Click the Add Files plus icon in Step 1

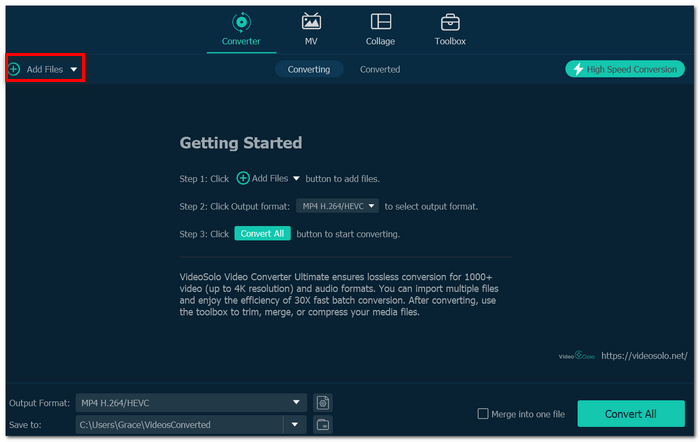pyautogui.click(x=243, y=178)
